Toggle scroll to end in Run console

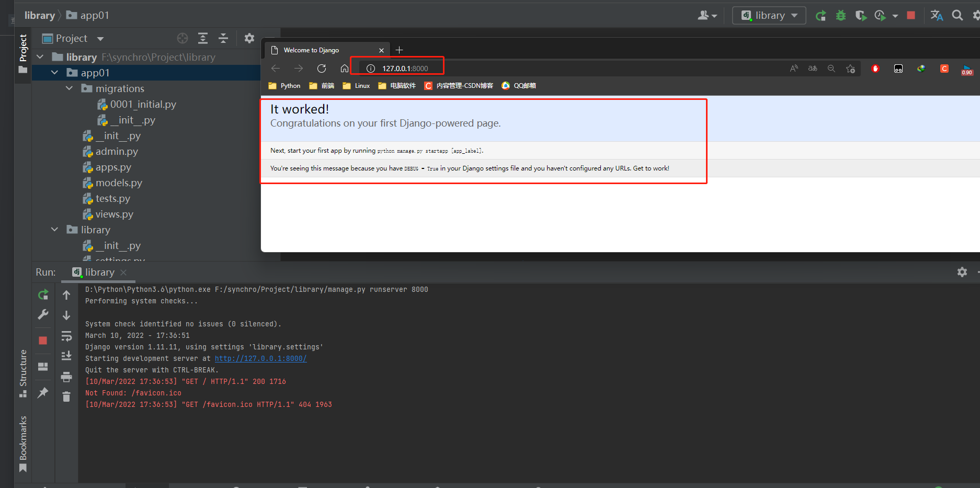pos(66,356)
